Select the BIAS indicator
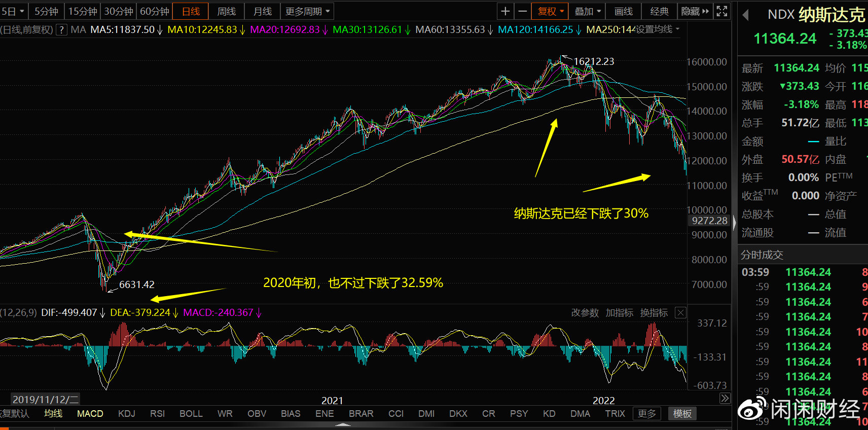This screenshot has width=868, height=430. pos(291,414)
